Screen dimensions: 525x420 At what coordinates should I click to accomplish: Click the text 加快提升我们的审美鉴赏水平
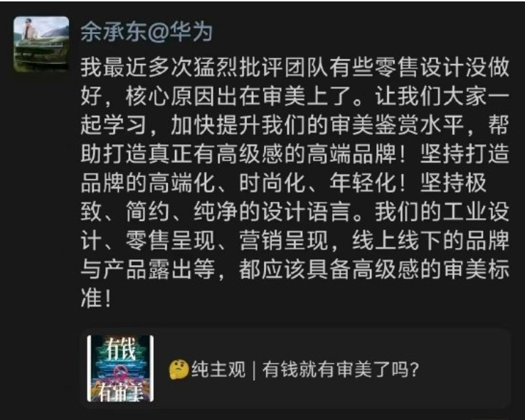317,125
